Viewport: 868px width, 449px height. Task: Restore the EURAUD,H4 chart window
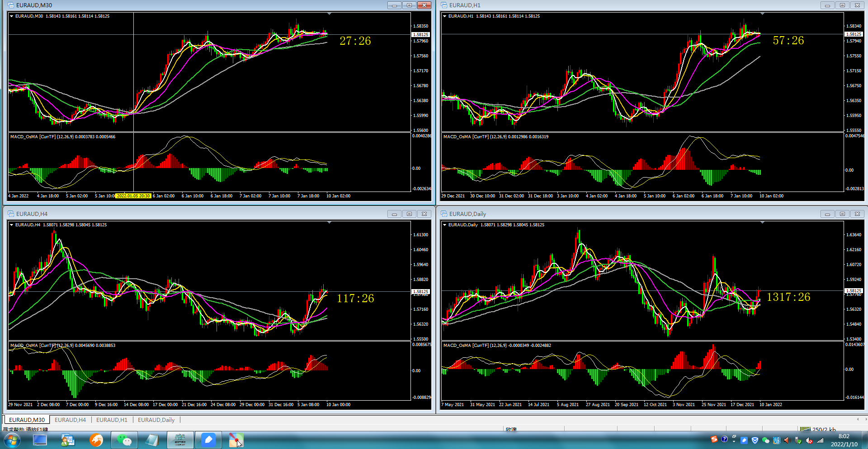(x=409, y=214)
